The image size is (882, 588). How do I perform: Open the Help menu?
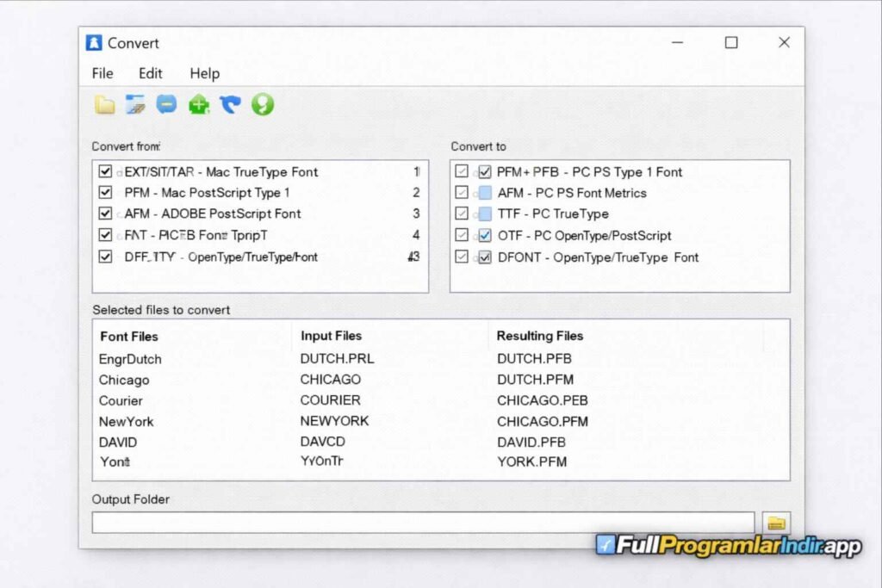(x=204, y=73)
